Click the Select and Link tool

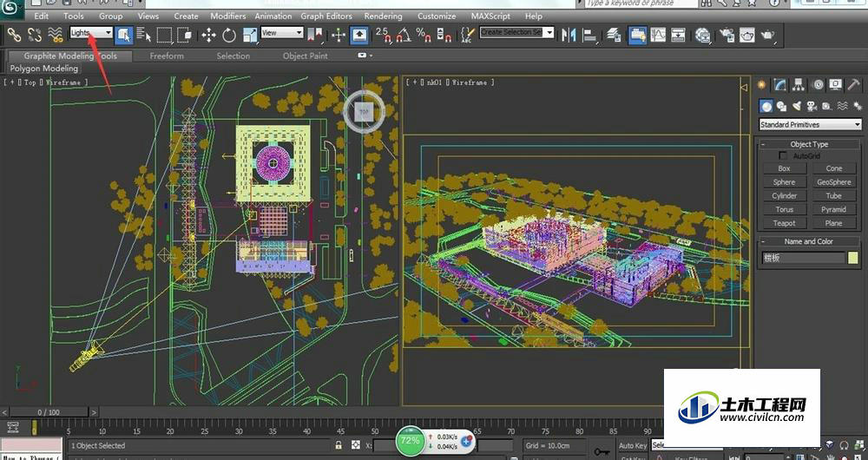coord(14,35)
